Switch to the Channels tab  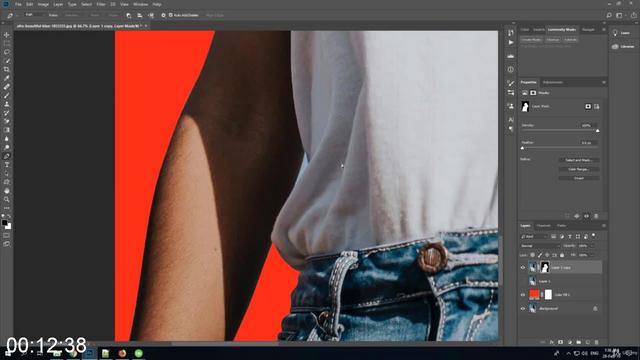click(543, 226)
